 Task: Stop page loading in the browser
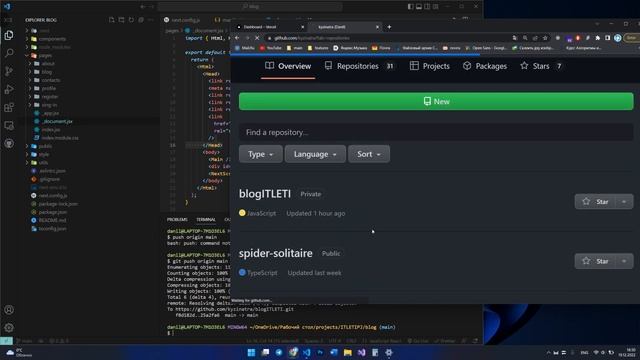coord(257,38)
